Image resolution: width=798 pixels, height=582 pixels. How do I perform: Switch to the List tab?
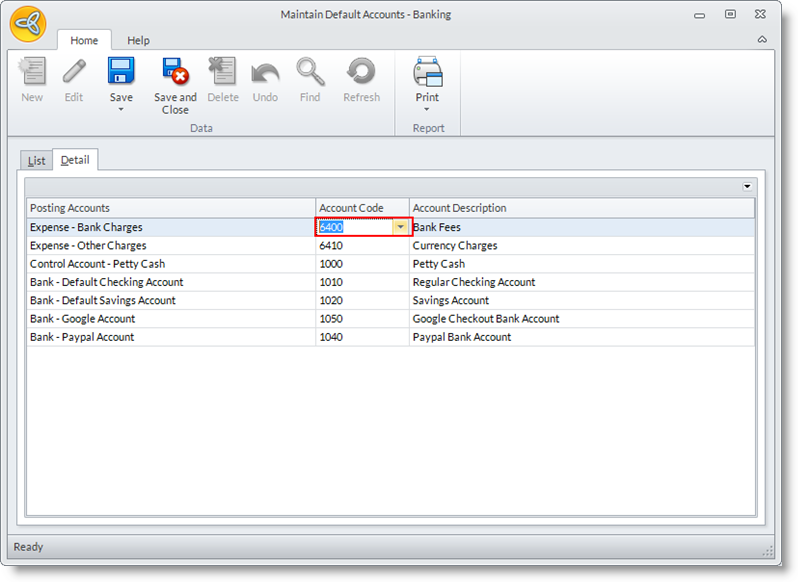36,160
